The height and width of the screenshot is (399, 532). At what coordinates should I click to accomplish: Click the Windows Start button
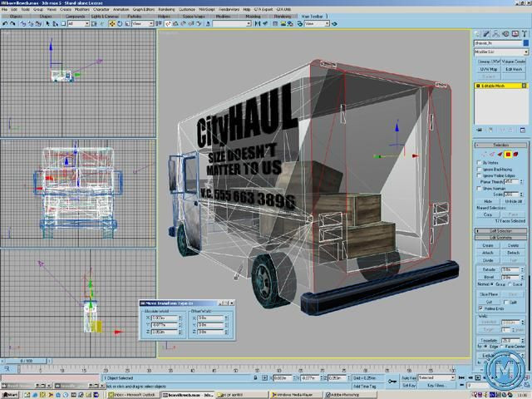(x=10, y=395)
